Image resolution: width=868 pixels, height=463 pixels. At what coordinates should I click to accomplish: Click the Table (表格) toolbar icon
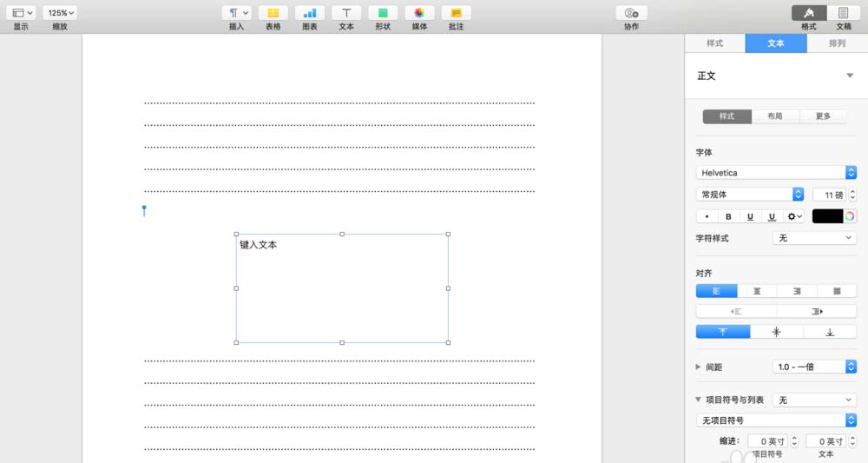pos(273,13)
